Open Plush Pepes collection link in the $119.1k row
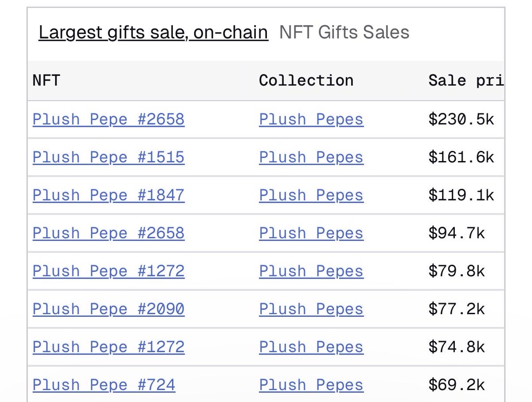Viewport: 532px width, 402px height. pyautogui.click(x=311, y=195)
